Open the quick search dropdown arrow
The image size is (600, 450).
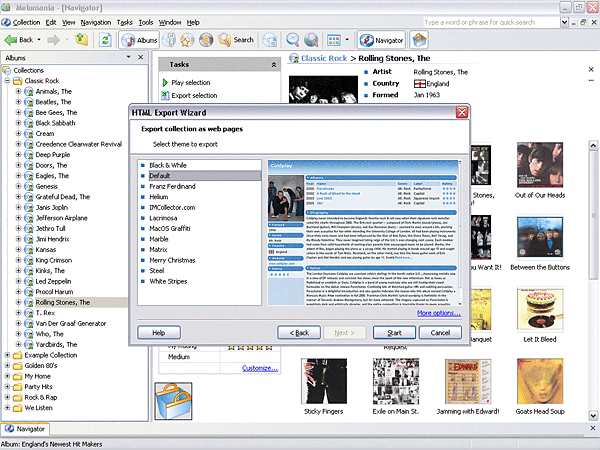[x=564, y=23]
